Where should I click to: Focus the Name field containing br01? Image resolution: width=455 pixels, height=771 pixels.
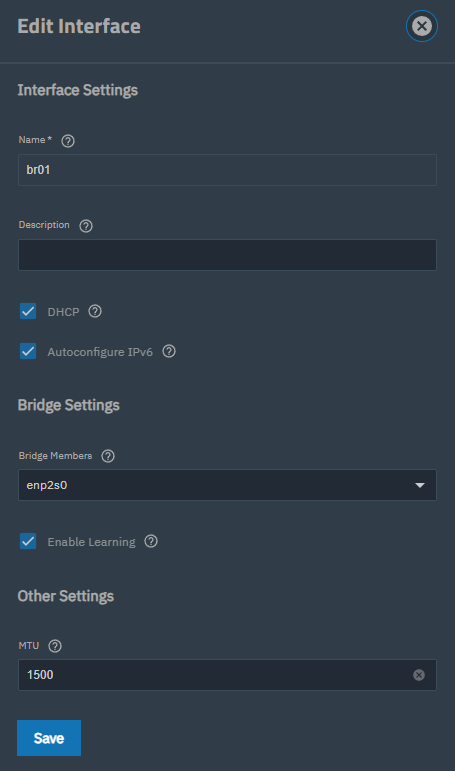point(227,170)
